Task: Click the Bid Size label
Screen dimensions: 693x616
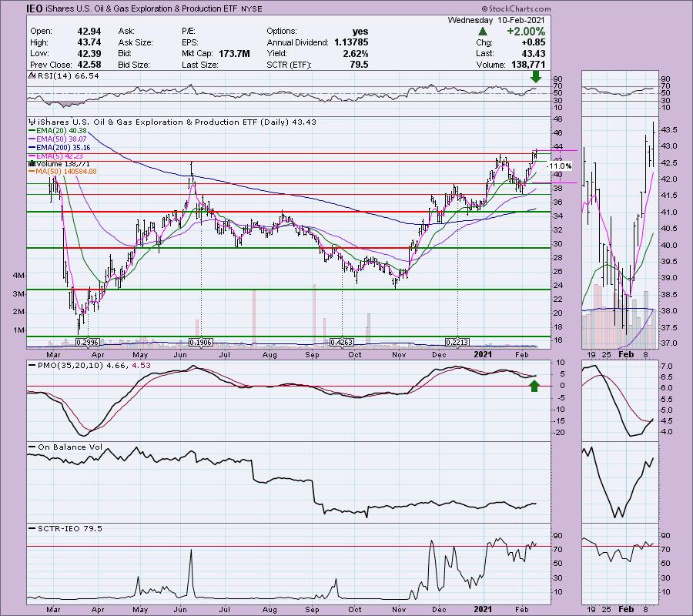Action: [133, 65]
